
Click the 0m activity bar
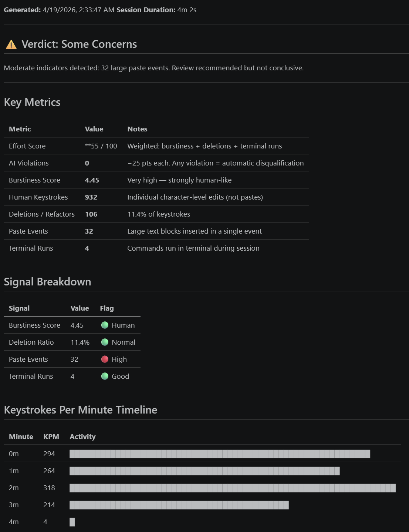point(220,454)
